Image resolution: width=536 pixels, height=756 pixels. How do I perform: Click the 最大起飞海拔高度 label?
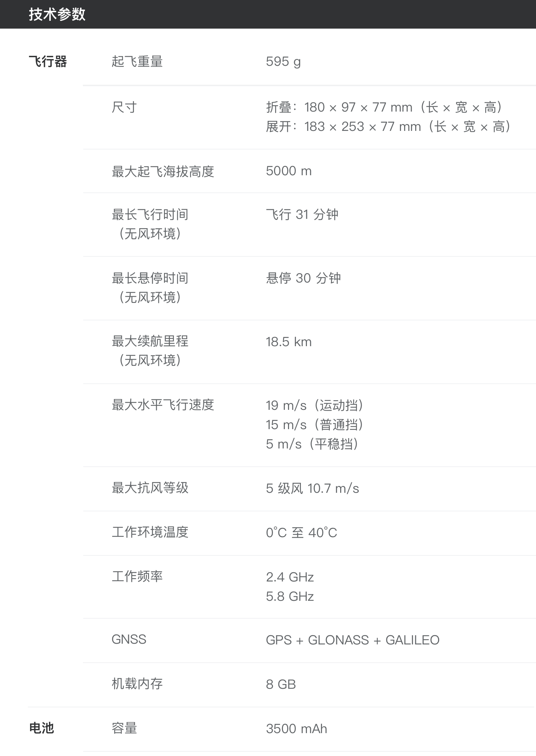coord(163,172)
